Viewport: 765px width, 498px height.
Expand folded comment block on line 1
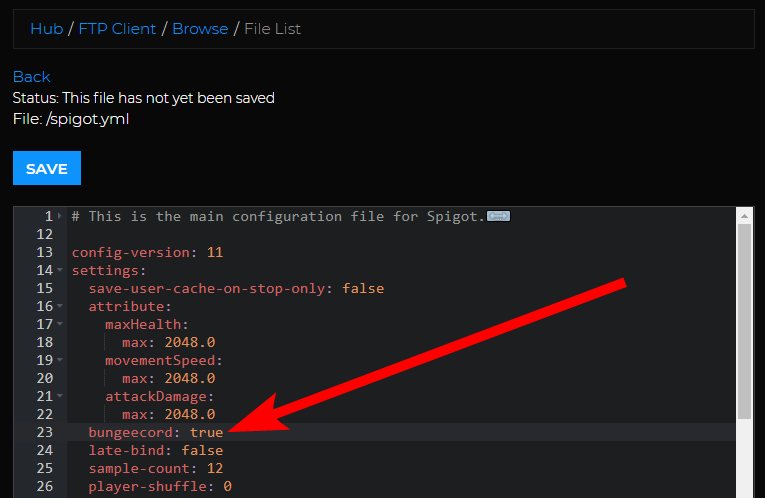60,216
